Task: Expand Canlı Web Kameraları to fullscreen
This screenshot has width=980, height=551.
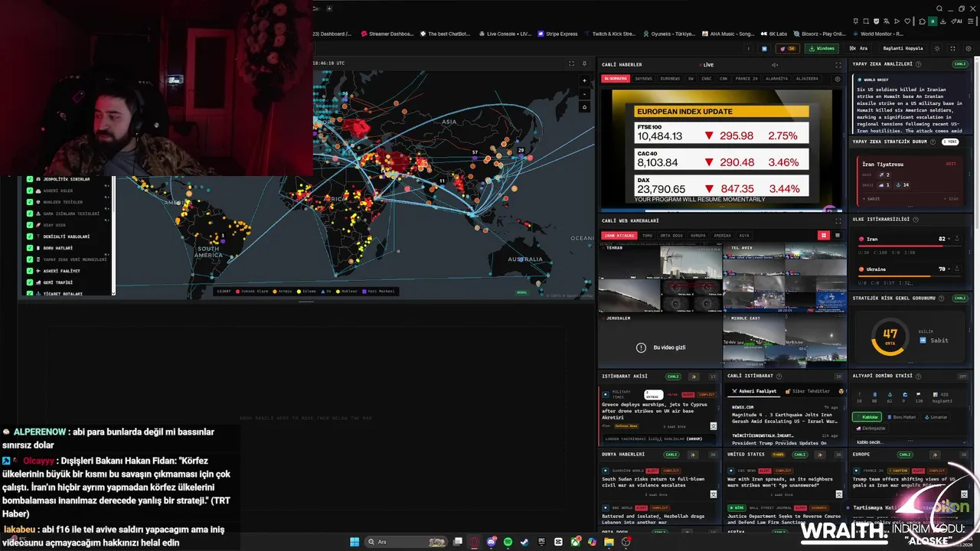Action: [x=838, y=220]
